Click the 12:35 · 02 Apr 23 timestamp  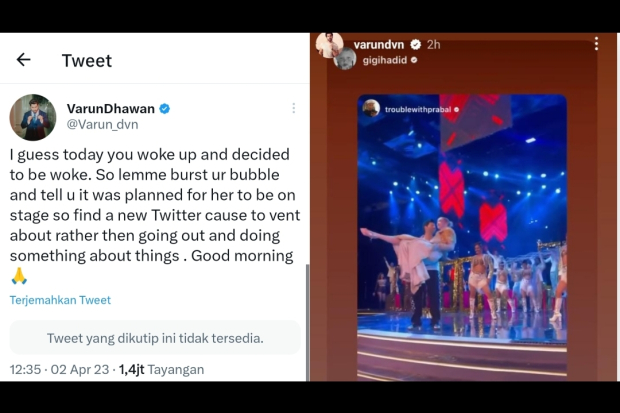point(59,369)
